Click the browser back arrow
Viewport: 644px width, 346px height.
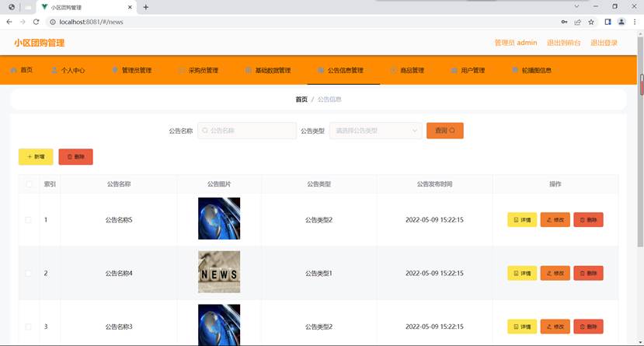[x=9, y=22]
